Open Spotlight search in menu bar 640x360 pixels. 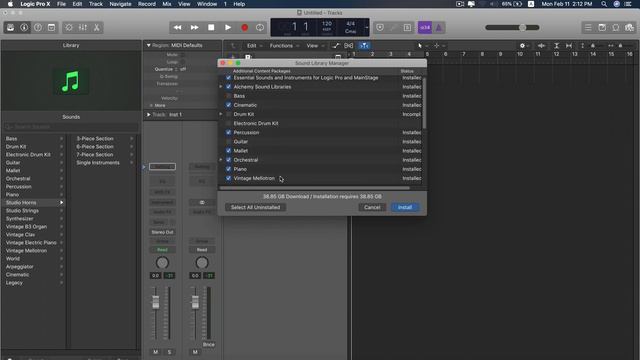604,4
